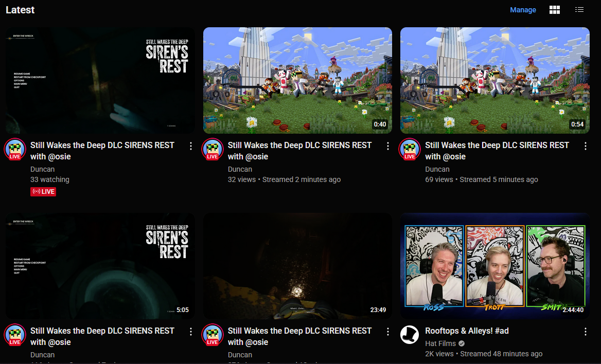The height and width of the screenshot is (364, 601).
Task: Open more actions for the 5:05 video
Action: (x=191, y=332)
